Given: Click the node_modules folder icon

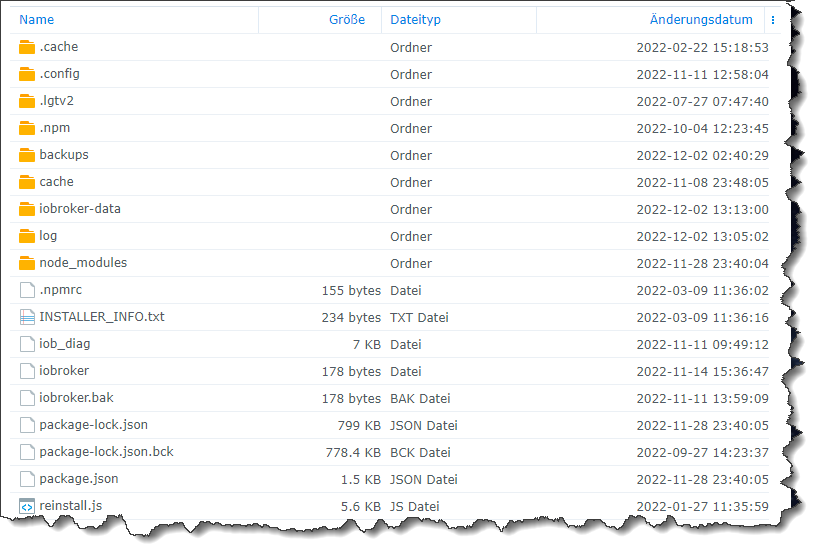Looking at the screenshot, I should [x=27, y=263].
